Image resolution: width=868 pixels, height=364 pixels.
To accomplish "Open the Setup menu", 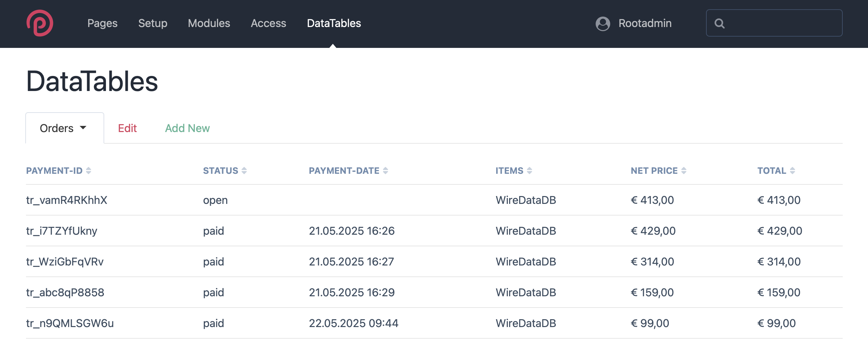I will pyautogui.click(x=153, y=23).
